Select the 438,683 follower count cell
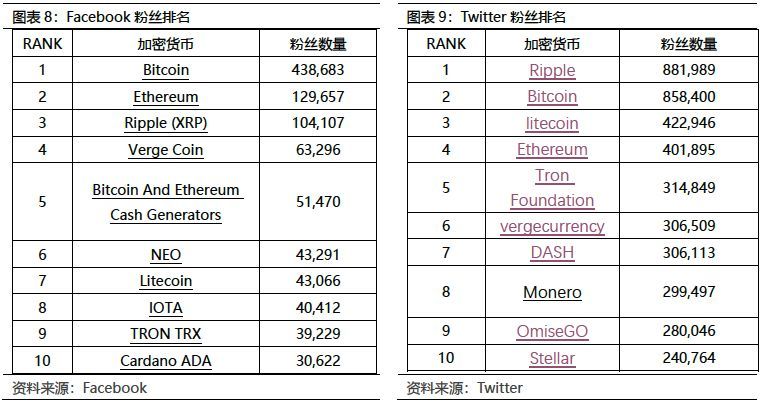This screenshot has width=761, height=402. [318, 70]
